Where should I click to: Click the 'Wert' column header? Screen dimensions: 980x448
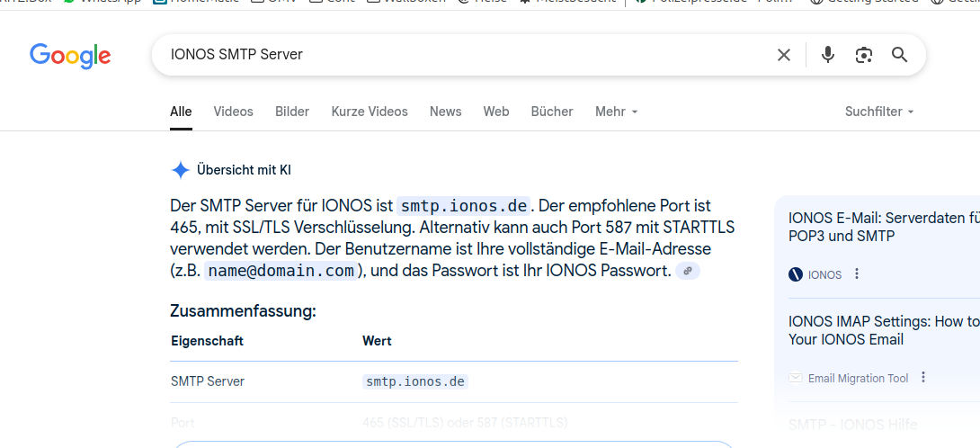pyautogui.click(x=377, y=341)
